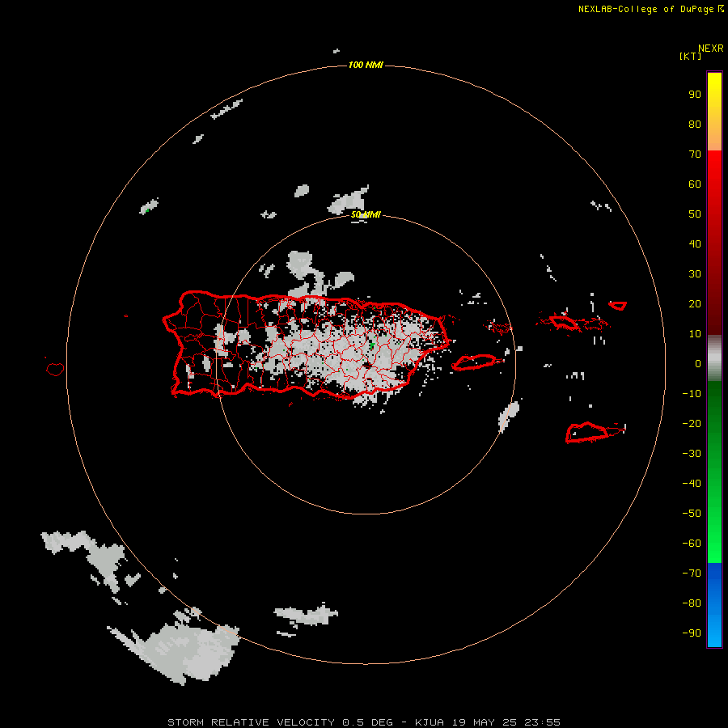Click the 20 value on velocity scale
This screenshot has width=728, height=728.
point(695,303)
